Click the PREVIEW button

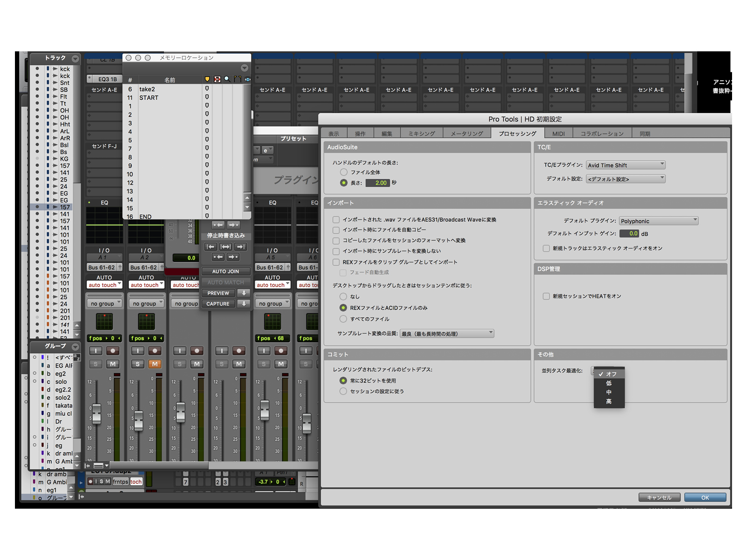[218, 294]
